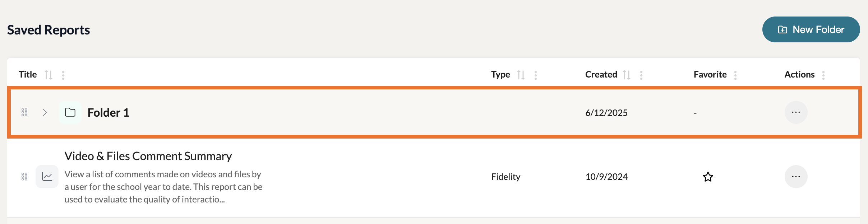Click the New Folder button
This screenshot has width=868, height=224.
pos(811,29)
